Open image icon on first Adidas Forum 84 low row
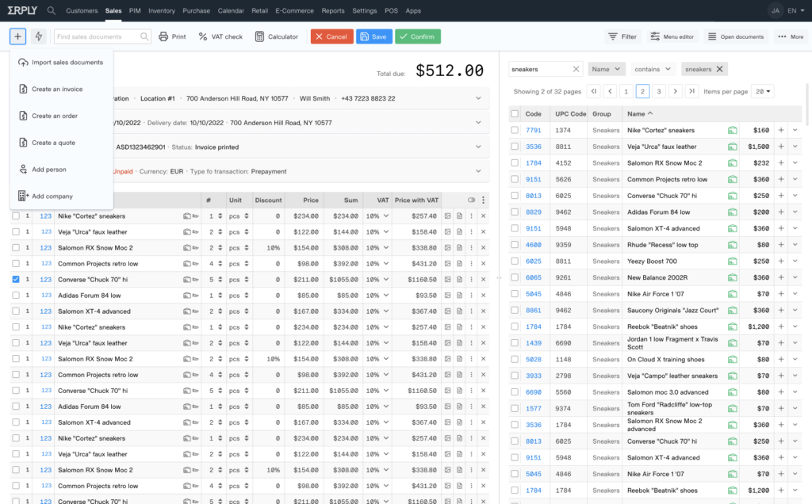 (447, 295)
